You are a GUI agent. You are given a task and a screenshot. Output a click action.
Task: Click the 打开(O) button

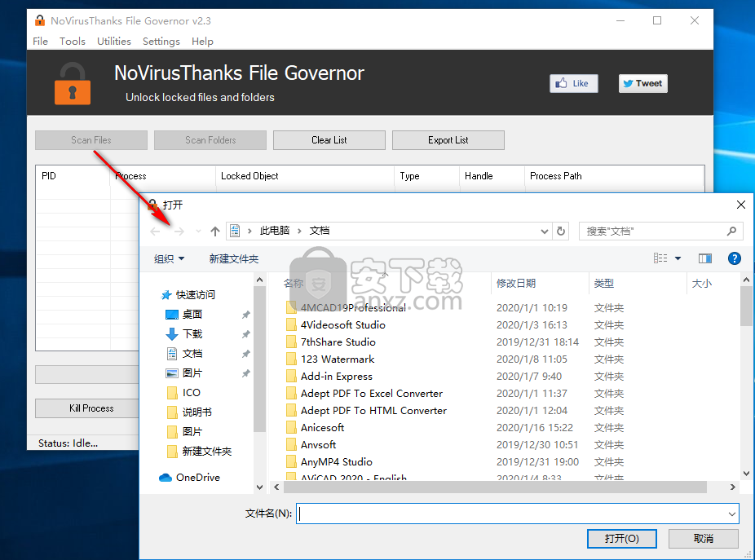pyautogui.click(x=621, y=538)
